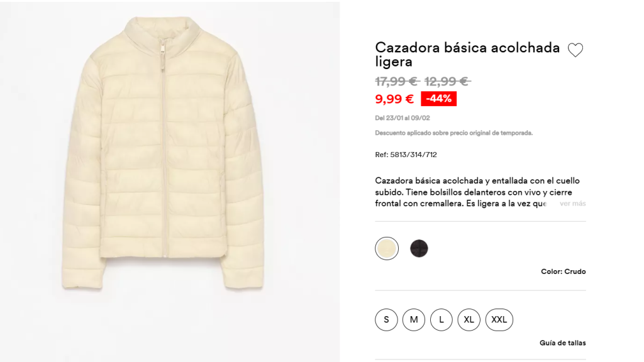Screen dimensions: 644x362
Task: Open the 'Guía de tallas' size guide
Action: 562,343
